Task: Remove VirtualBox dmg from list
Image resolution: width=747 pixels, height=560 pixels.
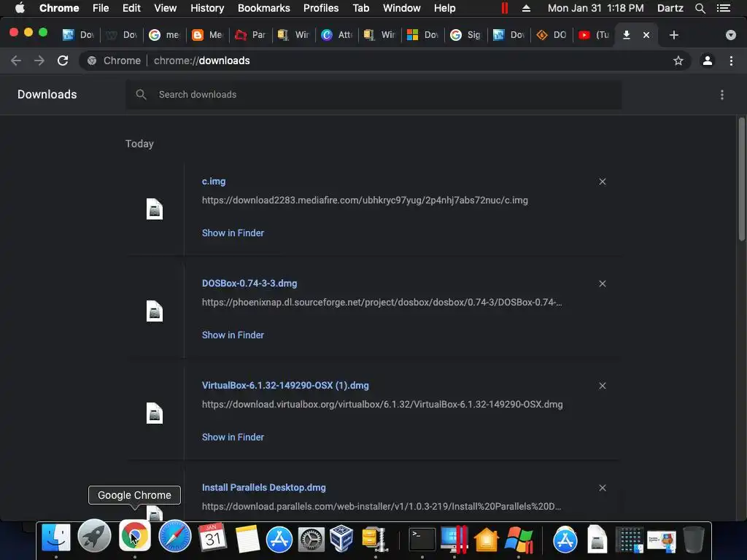Action: tap(602, 386)
